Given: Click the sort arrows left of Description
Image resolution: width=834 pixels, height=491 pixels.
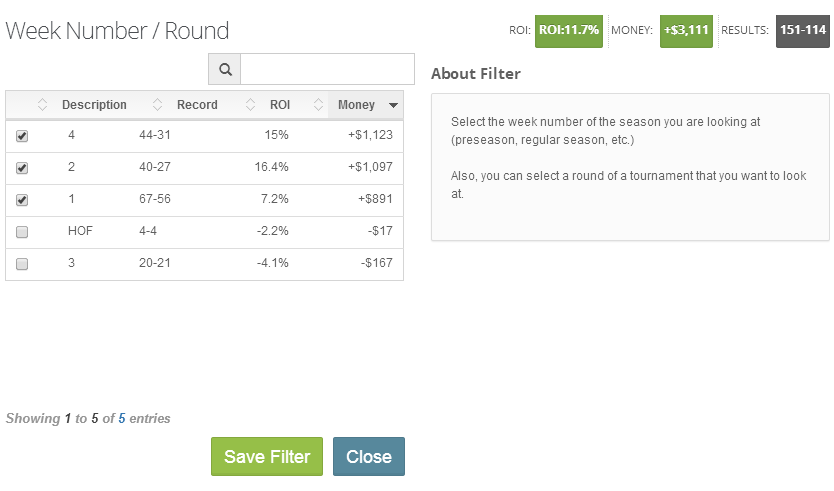Looking at the screenshot, I should tap(43, 105).
